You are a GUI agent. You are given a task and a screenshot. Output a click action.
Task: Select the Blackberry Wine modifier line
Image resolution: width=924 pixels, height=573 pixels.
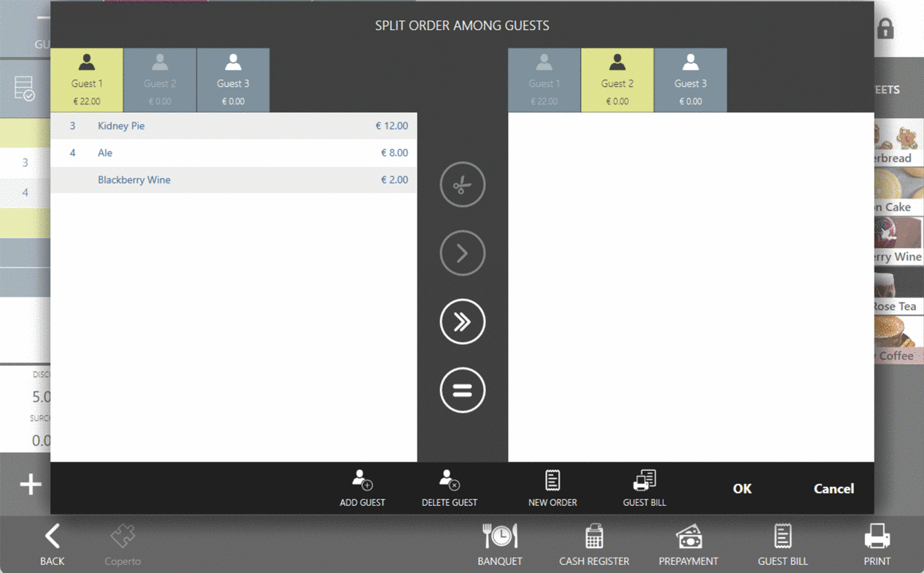tap(233, 180)
